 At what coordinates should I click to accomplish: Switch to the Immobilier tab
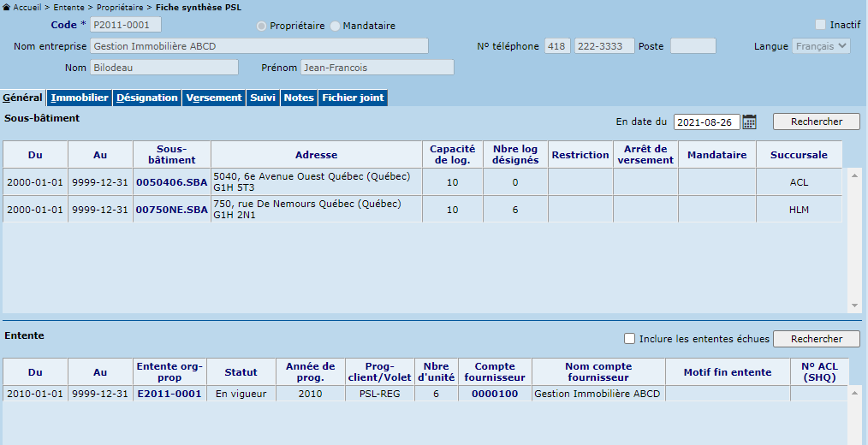pos(80,98)
